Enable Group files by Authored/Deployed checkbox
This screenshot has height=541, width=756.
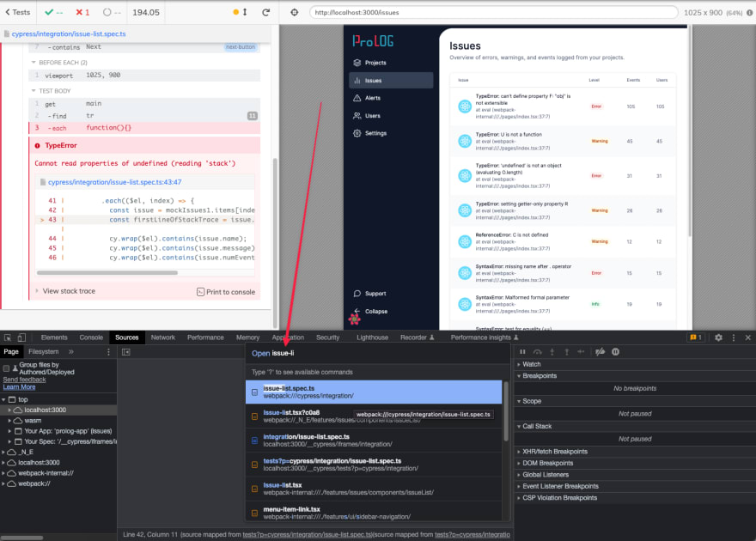pyautogui.click(x=6, y=368)
